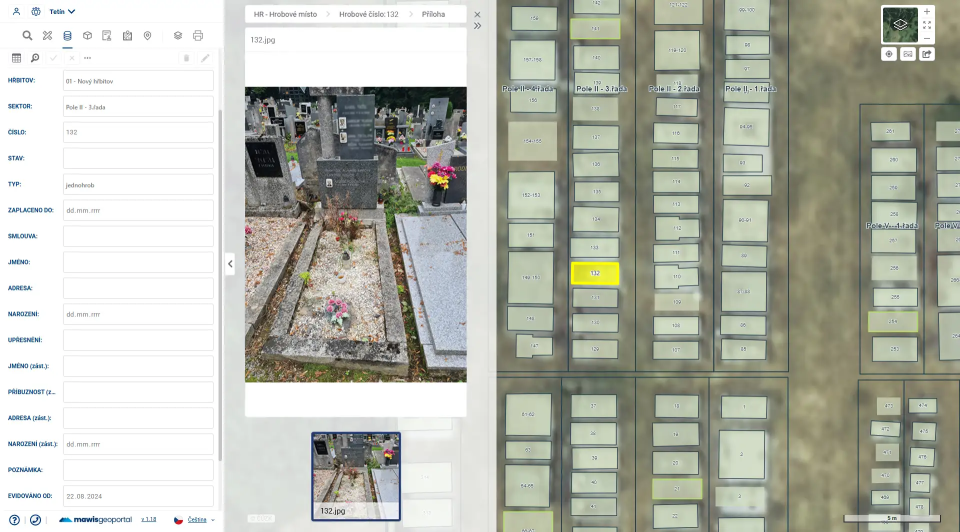960x532 pixels.
Task: Click the 'HR - Hrobové místo' breadcrumb
Action: click(288, 15)
